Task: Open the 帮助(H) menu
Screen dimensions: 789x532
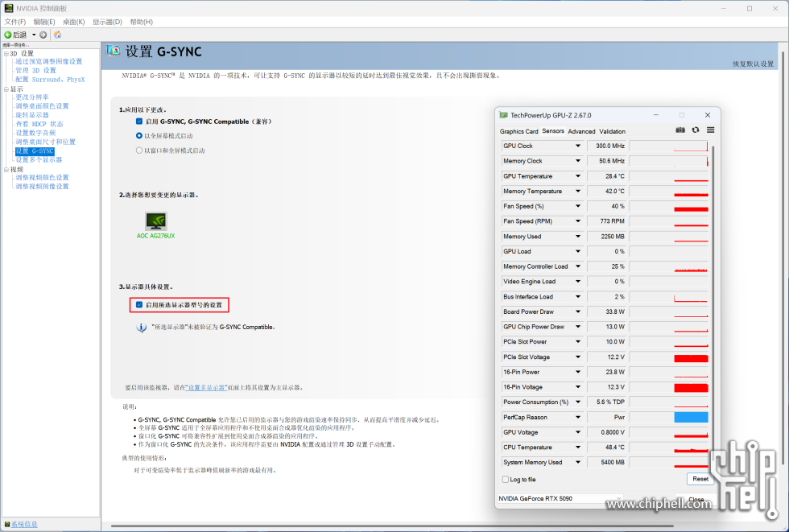Action: click(142, 22)
